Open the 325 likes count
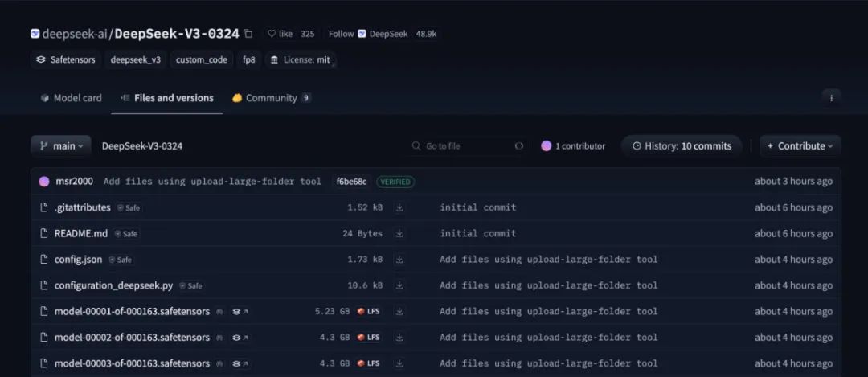868x377 pixels. pos(307,34)
